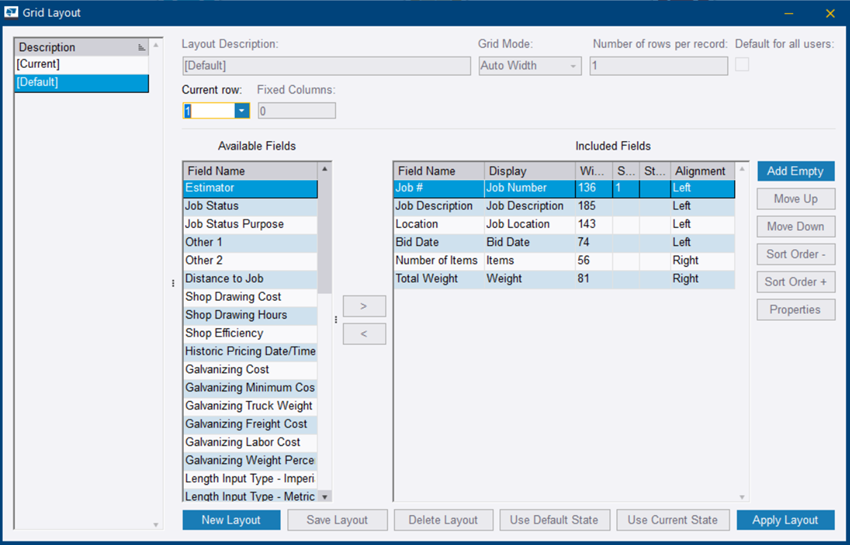Toggle Default for all users checkbox

point(742,65)
